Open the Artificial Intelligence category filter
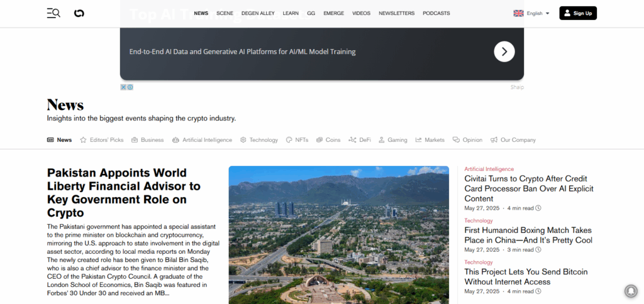This screenshot has height=304, width=644. point(202,140)
